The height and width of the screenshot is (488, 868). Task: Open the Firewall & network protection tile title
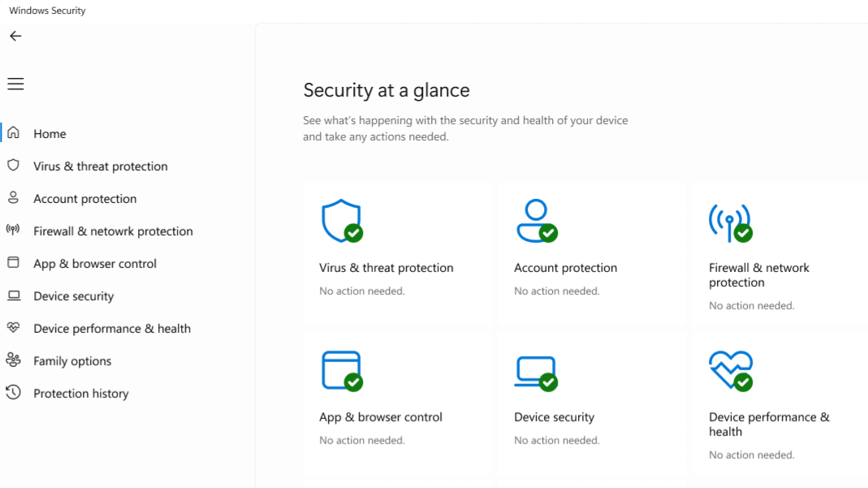click(759, 275)
